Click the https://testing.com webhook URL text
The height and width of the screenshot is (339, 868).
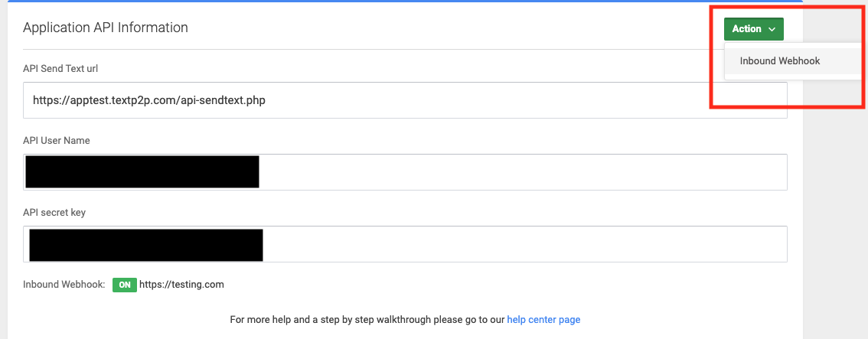(x=181, y=285)
